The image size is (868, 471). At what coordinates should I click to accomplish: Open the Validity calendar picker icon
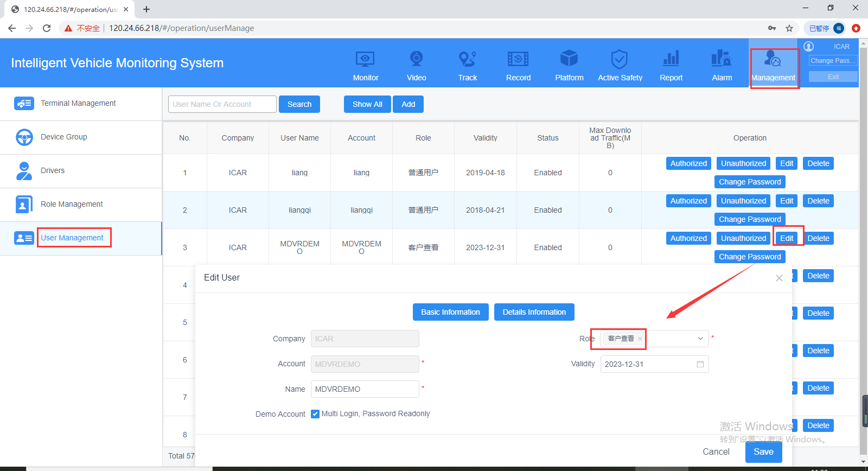coord(700,364)
